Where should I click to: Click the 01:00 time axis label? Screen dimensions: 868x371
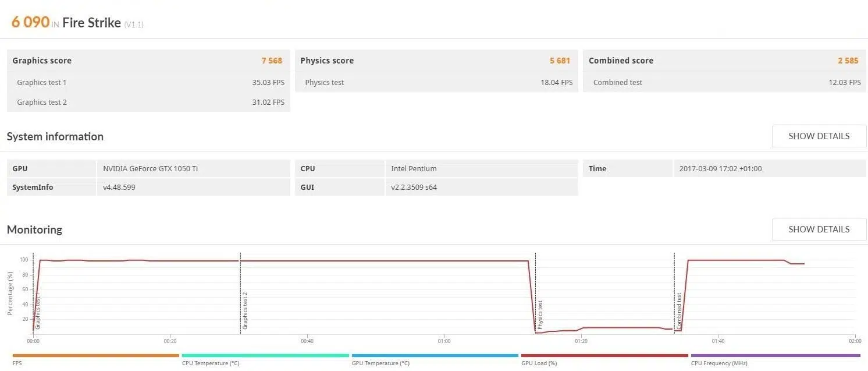[444, 341]
